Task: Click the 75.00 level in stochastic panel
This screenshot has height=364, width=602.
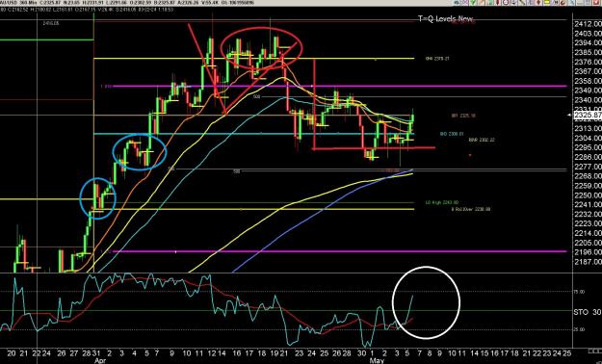Action: 579,292
